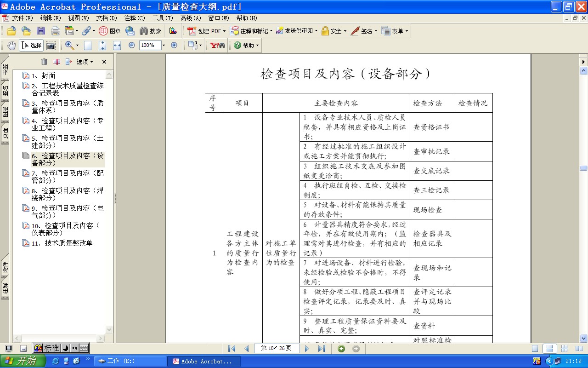Click the Windows 开始 start button
This screenshot has height=368, width=588.
pos(23,361)
